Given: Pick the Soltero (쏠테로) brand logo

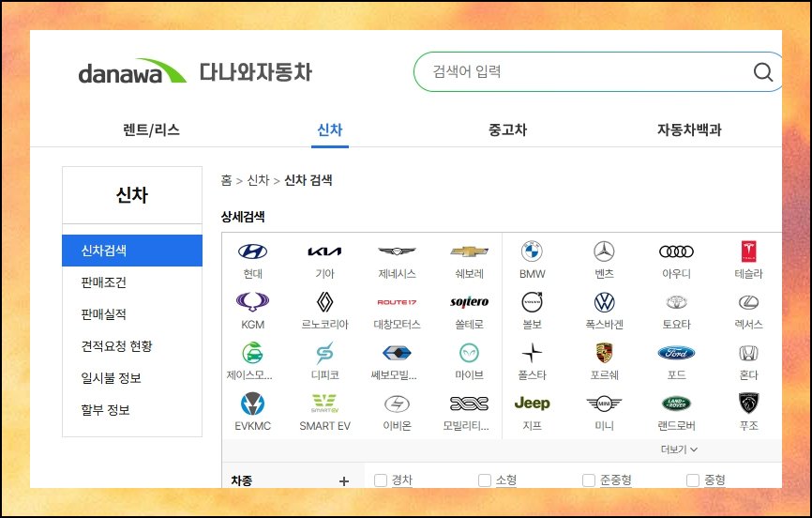Looking at the screenshot, I should (x=469, y=302).
